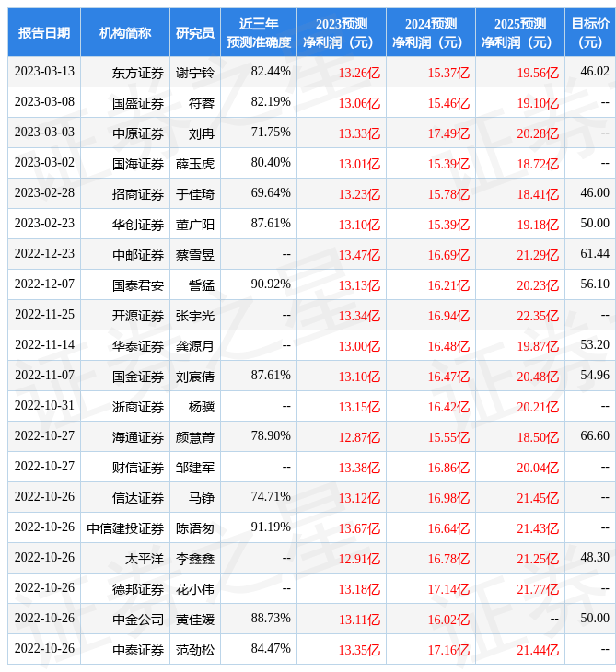Click the 报告日期 column header

[x=43, y=32]
